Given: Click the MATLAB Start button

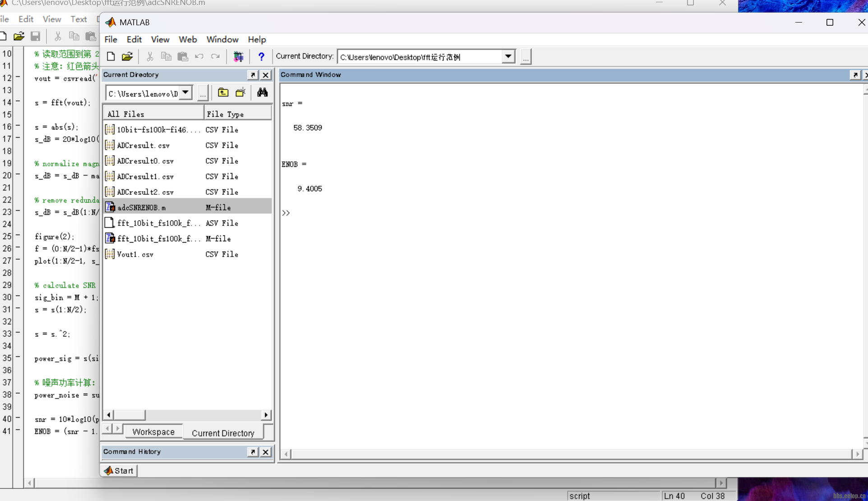Looking at the screenshot, I should point(119,471).
